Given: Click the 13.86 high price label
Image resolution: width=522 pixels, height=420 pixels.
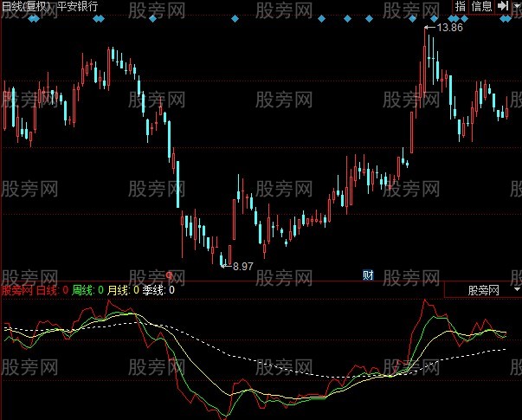Looking at the screenshot, I should [449, 28].
